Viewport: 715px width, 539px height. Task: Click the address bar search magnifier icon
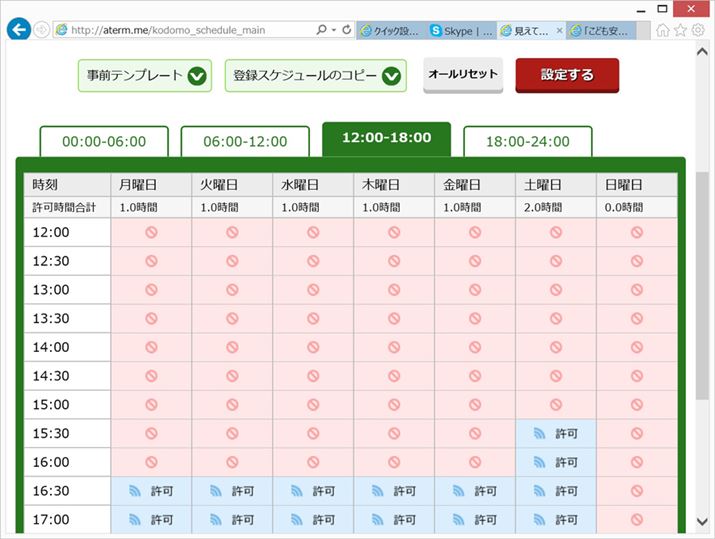(321, 30)
